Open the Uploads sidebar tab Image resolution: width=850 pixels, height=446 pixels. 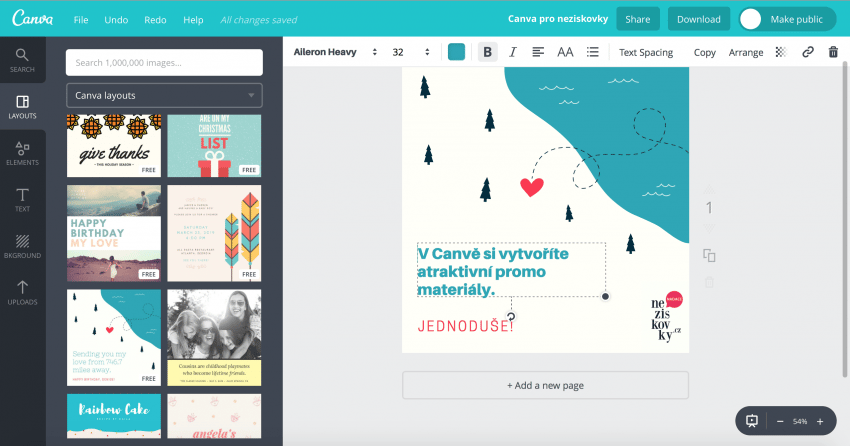22,293
